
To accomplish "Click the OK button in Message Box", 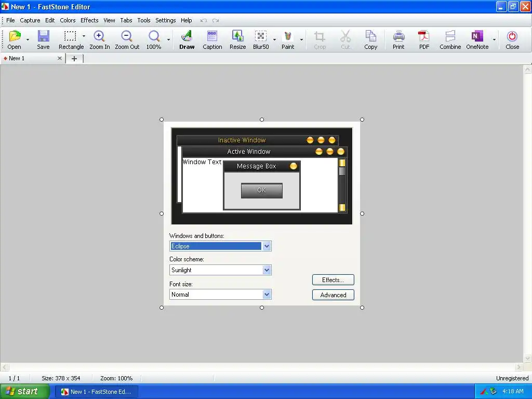I will coord(262,190).
